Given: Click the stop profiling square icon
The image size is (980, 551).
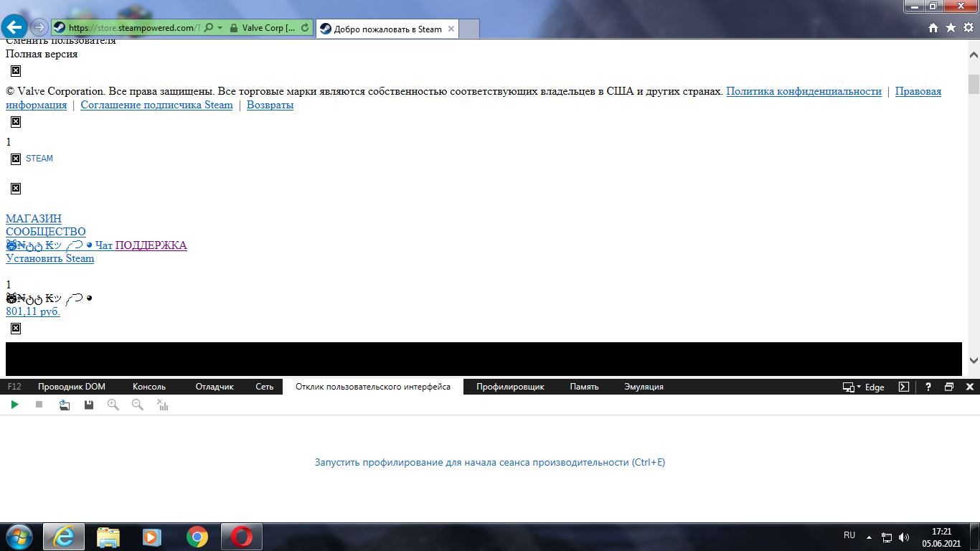Looking at the screenshot, I should 39,405.
